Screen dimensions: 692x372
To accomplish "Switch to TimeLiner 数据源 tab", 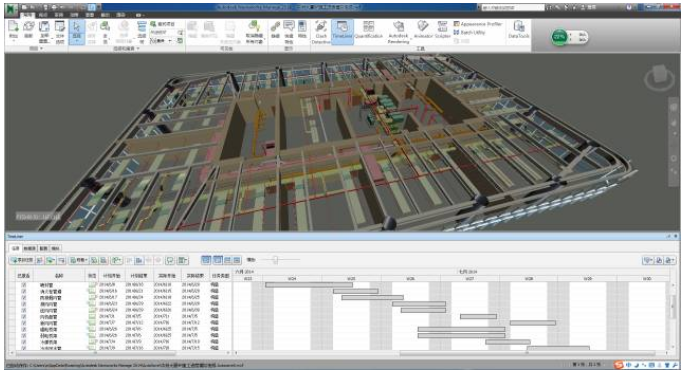I will (x=30, y=248).
